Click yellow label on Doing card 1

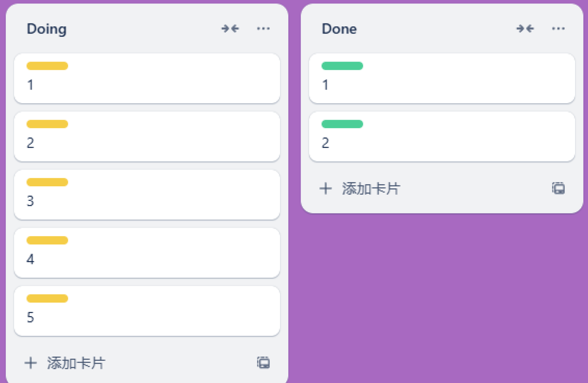(x=47, y=66)
